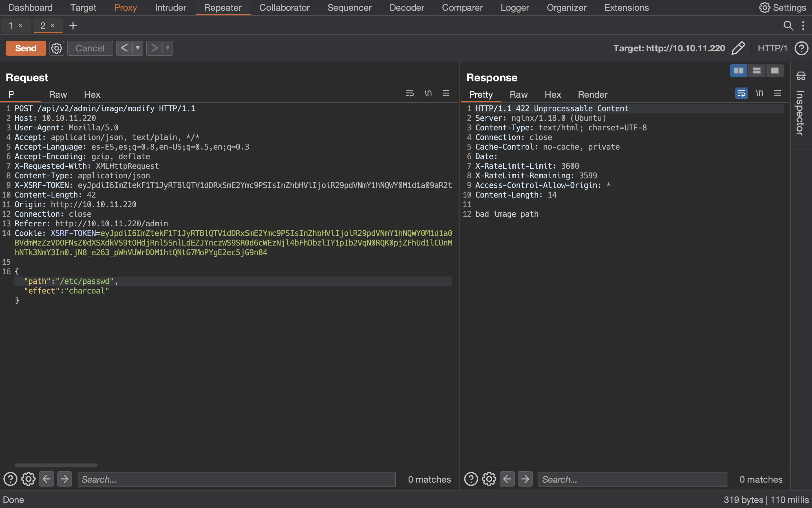Open Request search help icon

[10, 479]
